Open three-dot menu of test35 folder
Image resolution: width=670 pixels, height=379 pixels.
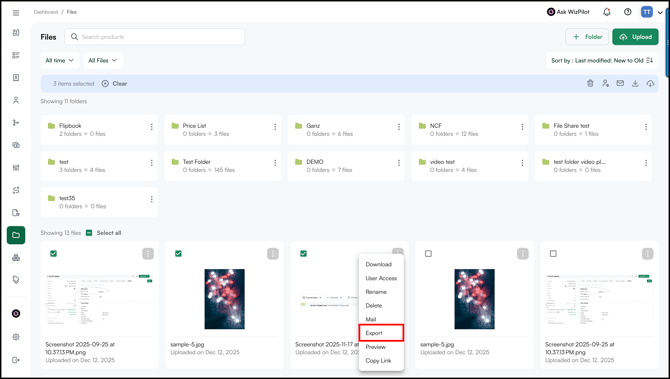(x=151, y=199)
